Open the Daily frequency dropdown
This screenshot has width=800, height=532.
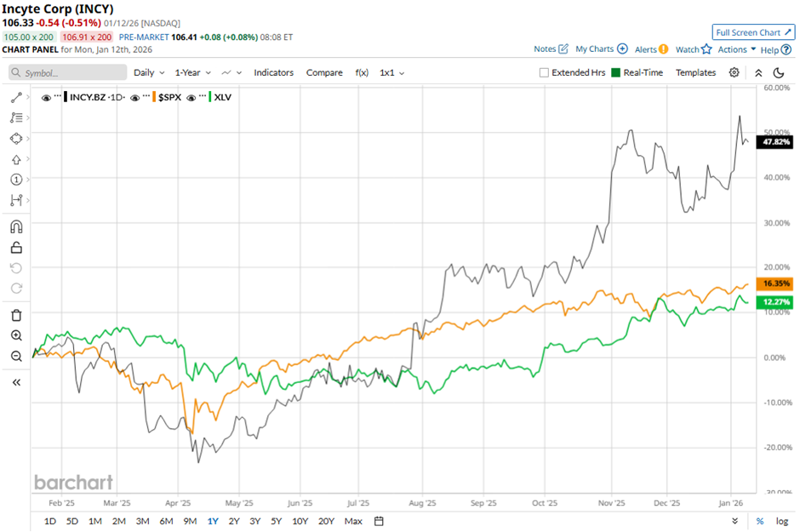click(148, 73)
